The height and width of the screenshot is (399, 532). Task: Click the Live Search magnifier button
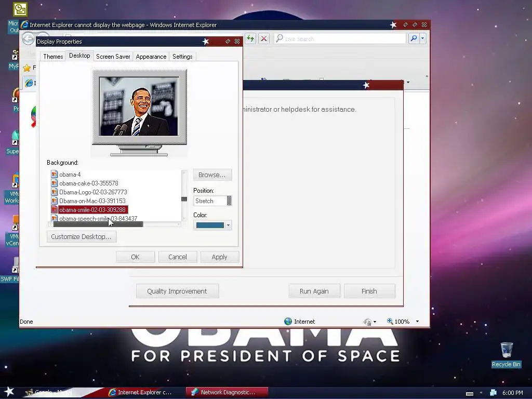(414, 38)
